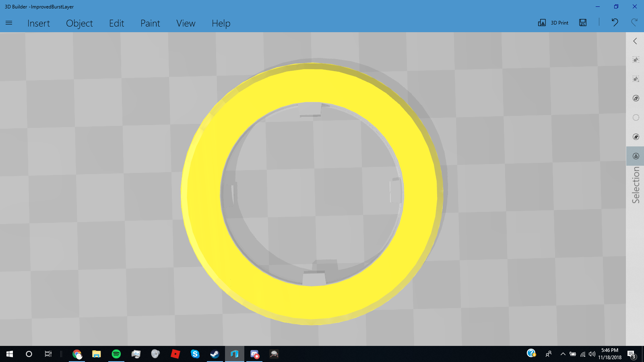Viewport: 644px width, 362px height.
Task: Open the Object menu
Action: (79, 23)
